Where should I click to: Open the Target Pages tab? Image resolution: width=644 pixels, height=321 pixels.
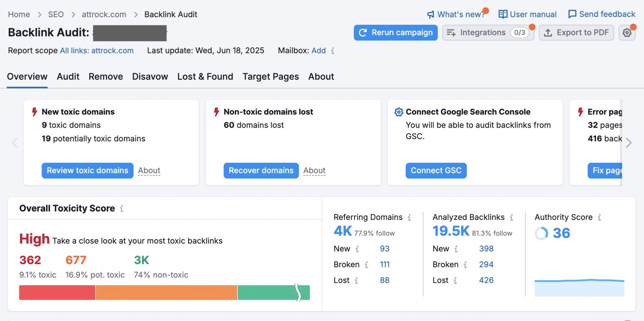(x=271, y=77)
